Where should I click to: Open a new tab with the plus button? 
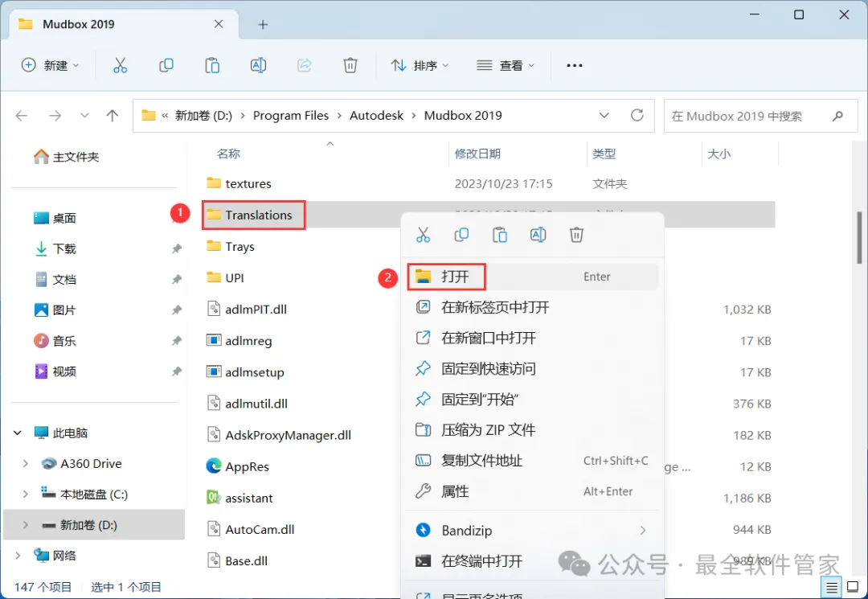(263, 24)
